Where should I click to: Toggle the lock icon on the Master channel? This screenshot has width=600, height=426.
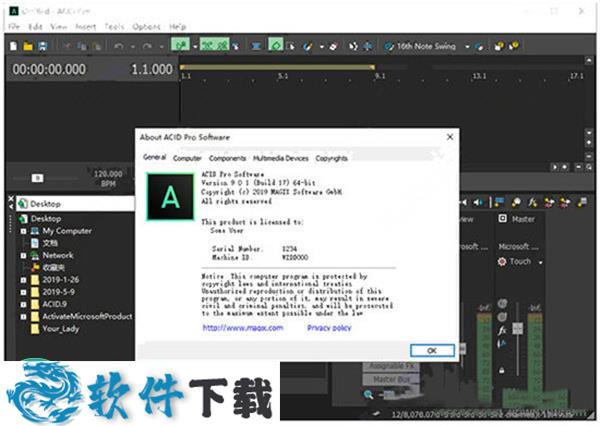point(502,370)
